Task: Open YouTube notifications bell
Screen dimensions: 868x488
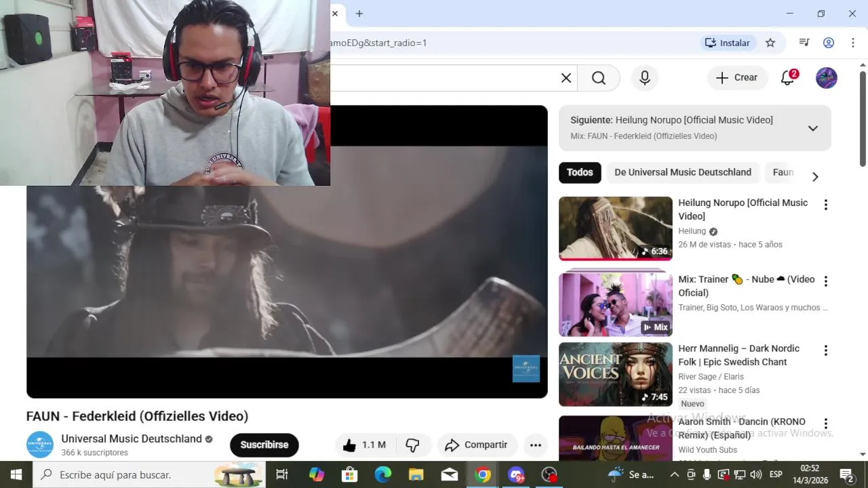Action: pos(788,78)
